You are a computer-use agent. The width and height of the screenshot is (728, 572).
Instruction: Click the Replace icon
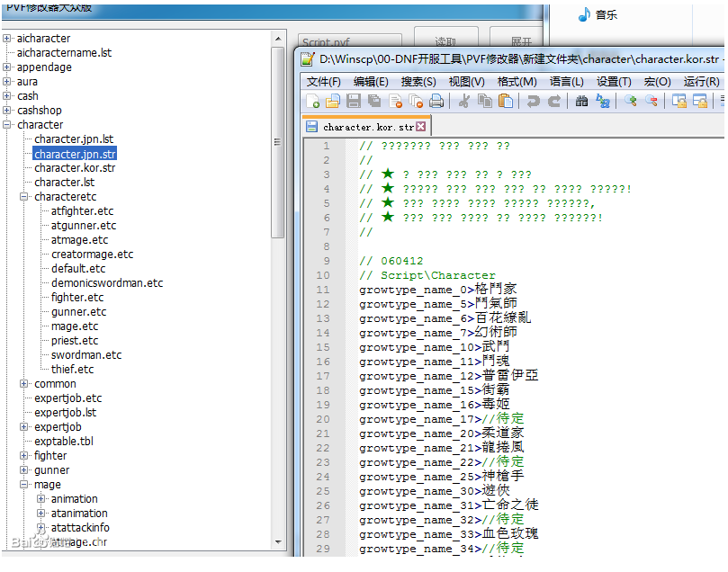coord(603,101)
